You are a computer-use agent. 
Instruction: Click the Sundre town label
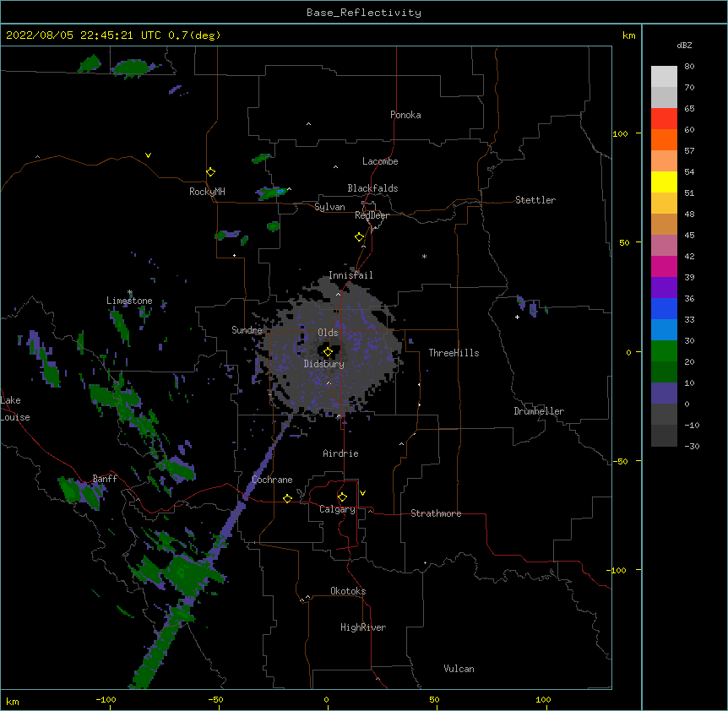pos(247,330)
